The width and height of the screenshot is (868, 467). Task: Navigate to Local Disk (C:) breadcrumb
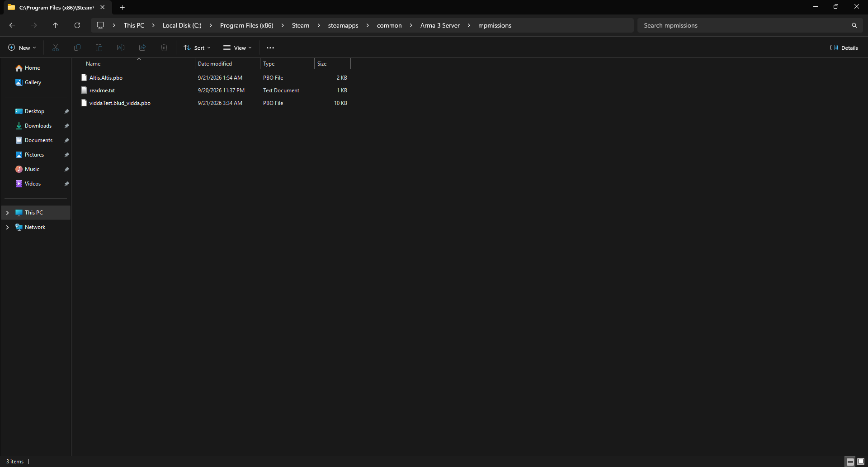pos(182,25)
